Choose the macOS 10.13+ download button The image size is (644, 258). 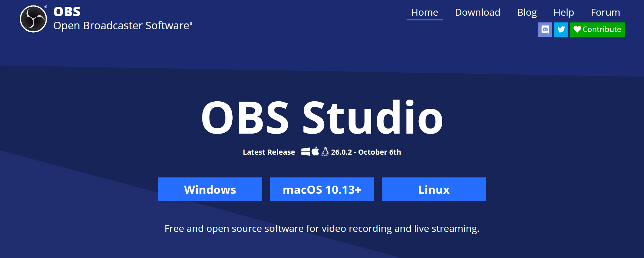322,189
